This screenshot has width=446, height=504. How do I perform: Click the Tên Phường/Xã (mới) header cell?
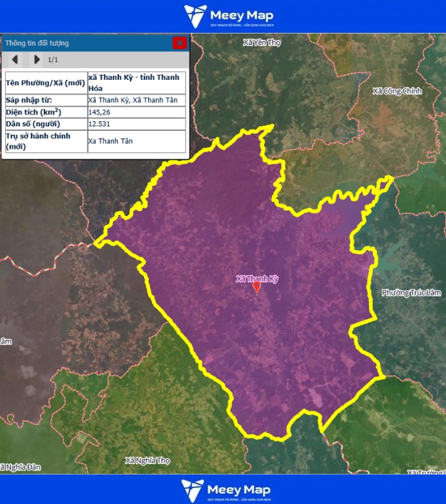click(45, 83)
